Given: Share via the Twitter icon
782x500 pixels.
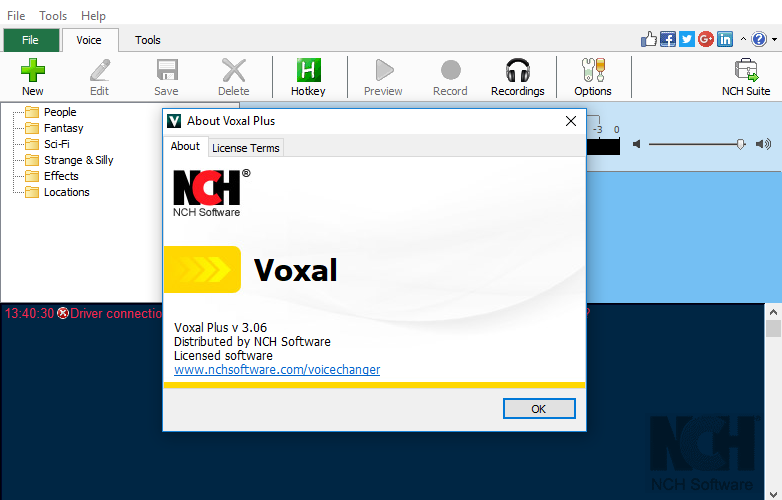Looking at the screenshot, I should [687, 39].
